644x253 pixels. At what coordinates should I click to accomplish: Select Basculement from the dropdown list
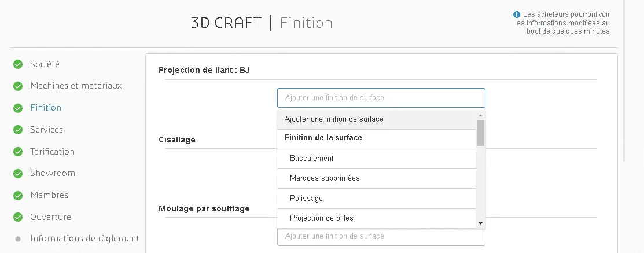pos(376,159)
